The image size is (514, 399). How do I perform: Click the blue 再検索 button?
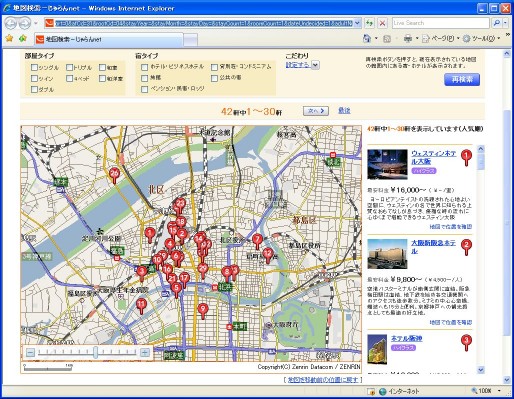click(462, 79)
